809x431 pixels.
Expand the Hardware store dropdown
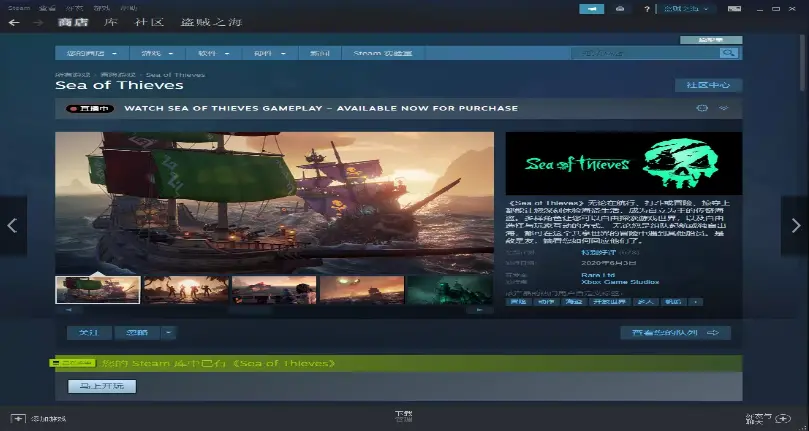click(x=270, y=53)
